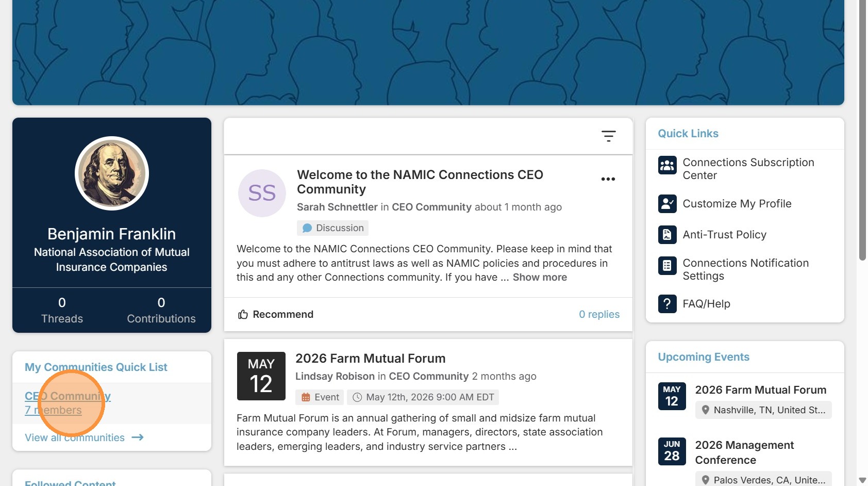
Task: Open the feed filter icon
Action: coord(609,136)
